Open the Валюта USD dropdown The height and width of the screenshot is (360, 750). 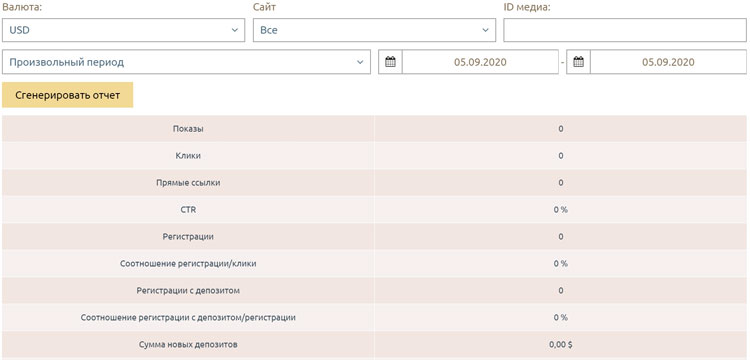click(x=123, y=30)
